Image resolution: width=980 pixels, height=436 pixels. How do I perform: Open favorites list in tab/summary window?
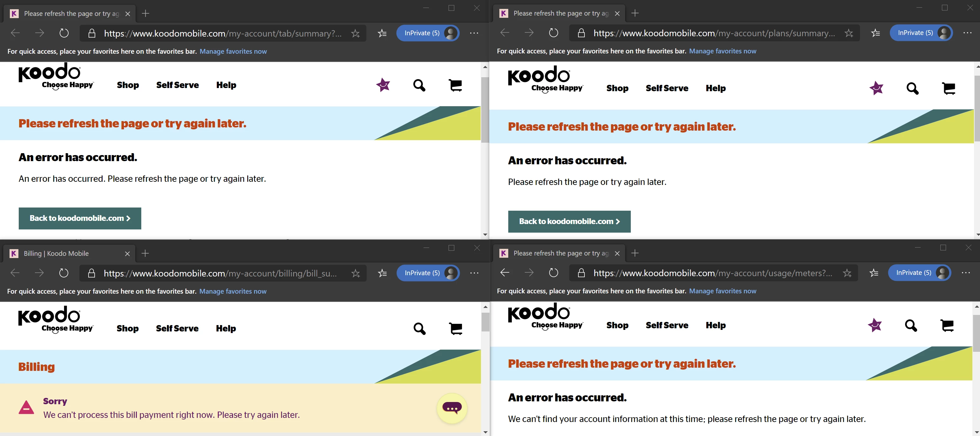382,33
